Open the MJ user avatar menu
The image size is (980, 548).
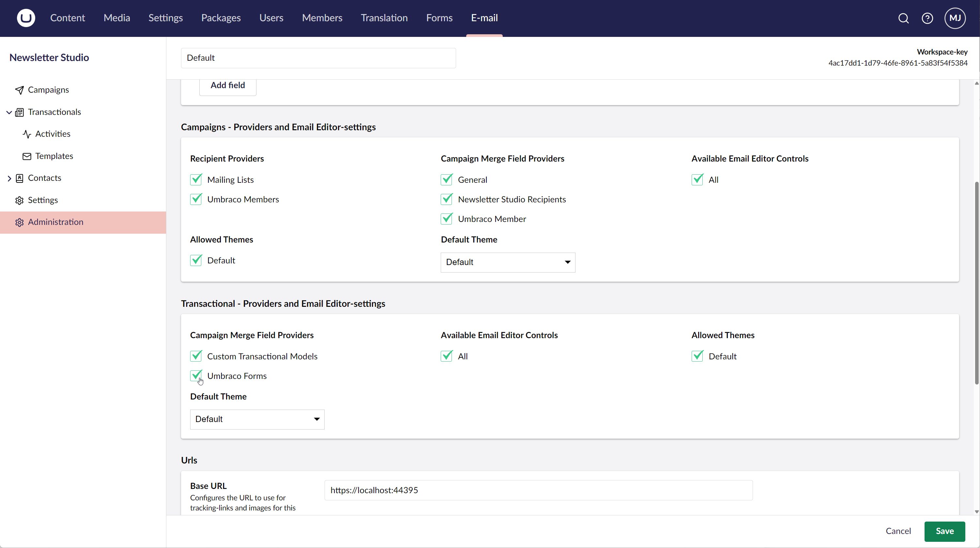pos(955,18)
